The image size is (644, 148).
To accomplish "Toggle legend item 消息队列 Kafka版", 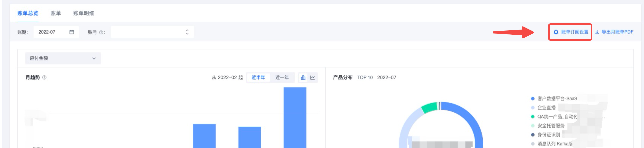I will [x=552, y=143].
